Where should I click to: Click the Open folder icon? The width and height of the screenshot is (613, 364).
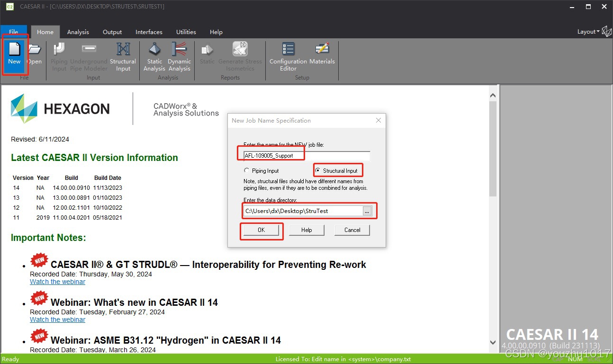point(34,53)
